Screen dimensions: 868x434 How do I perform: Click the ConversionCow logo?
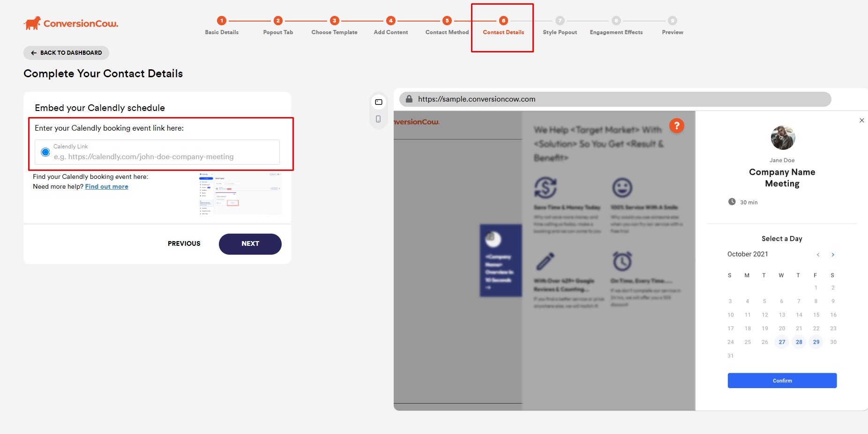(71, 23)
